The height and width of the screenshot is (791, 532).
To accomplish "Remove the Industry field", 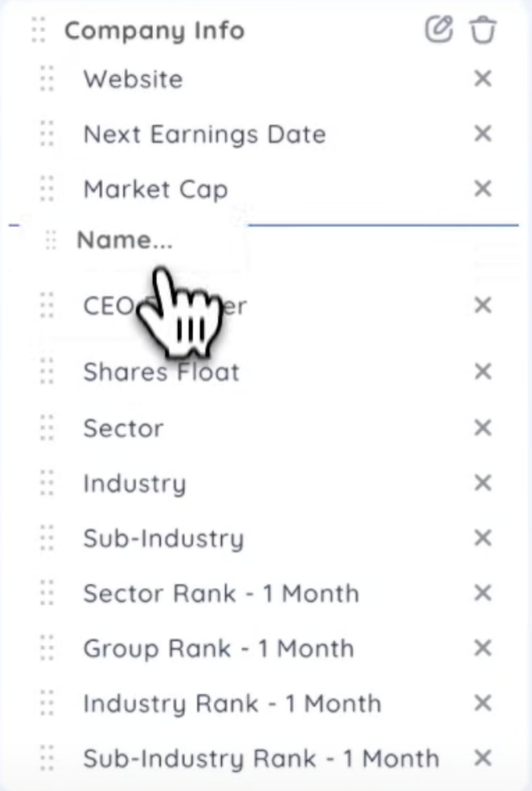I will tap(483, 483).
